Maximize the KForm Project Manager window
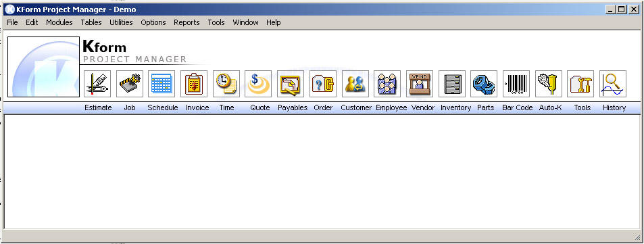The image size is (644, 244). [622, 9]
